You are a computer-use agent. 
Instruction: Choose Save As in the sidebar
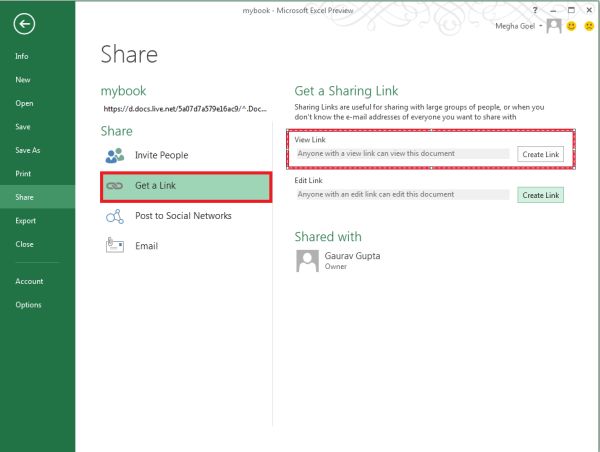28,150
